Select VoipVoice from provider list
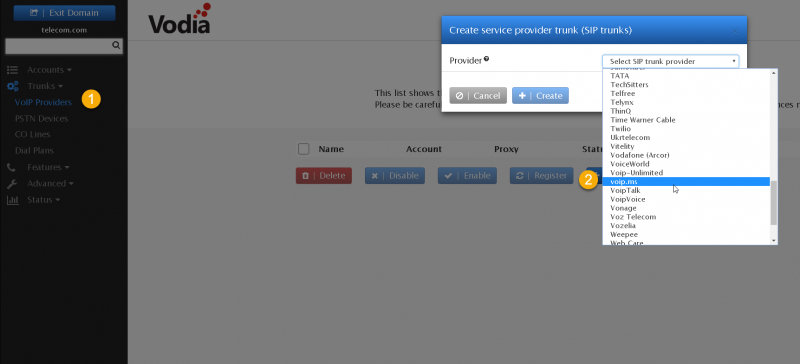The height and width of the screenshot is (364, 800). click(x=686, y=199)
